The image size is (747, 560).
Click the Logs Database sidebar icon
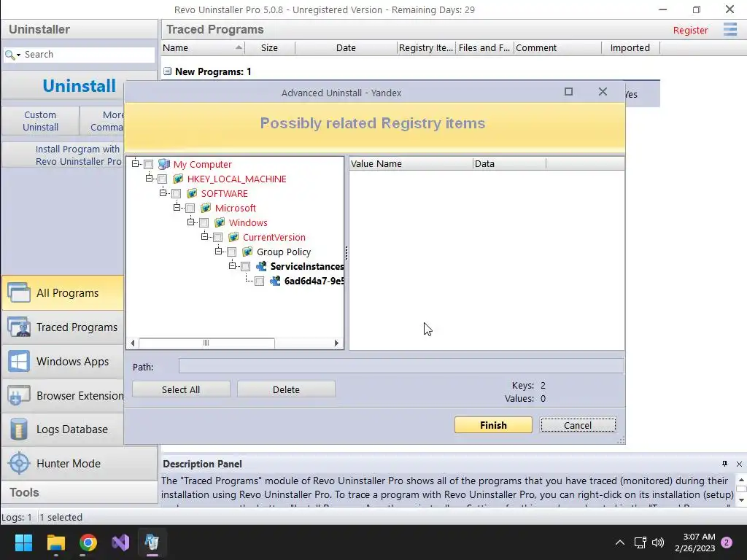pos(19,429)
